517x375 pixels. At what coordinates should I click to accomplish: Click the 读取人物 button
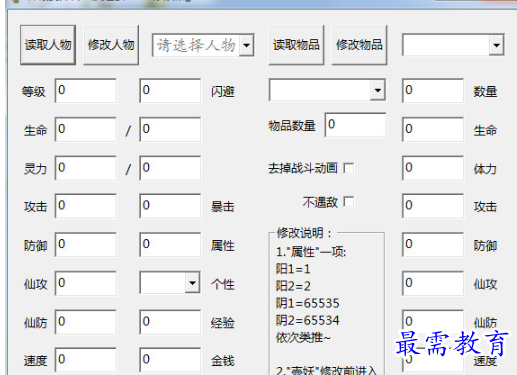click(x=48, y=45)
